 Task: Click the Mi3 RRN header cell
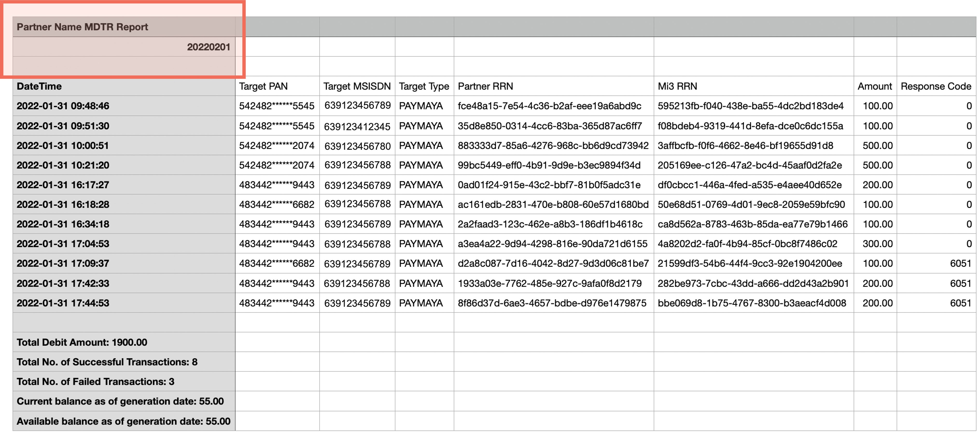[677, 86]
